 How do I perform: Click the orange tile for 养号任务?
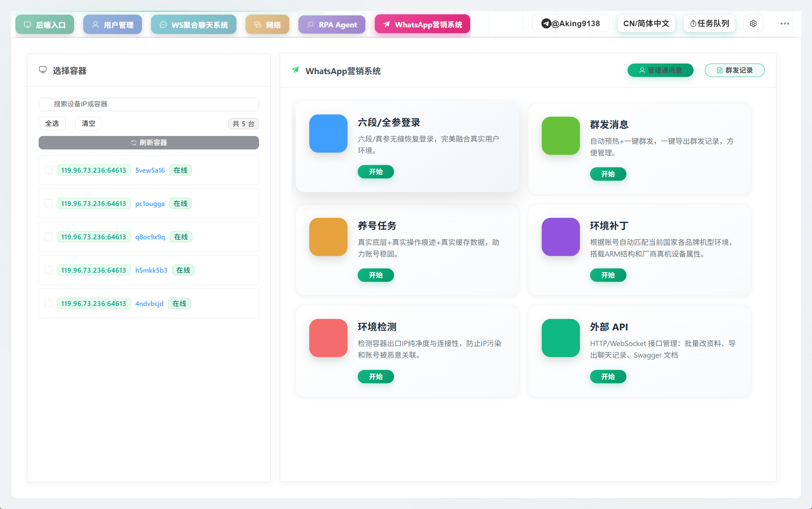point(328,237)
